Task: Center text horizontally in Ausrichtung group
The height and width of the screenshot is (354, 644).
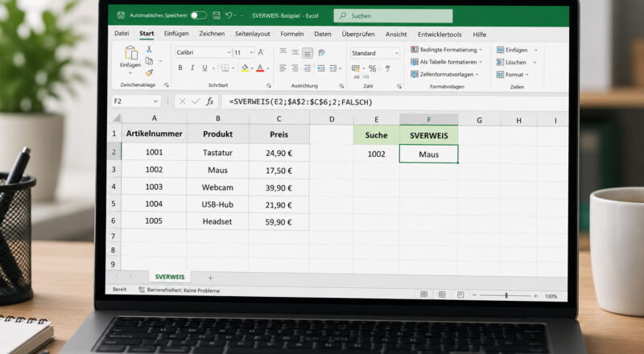Action: pos(295,68)
